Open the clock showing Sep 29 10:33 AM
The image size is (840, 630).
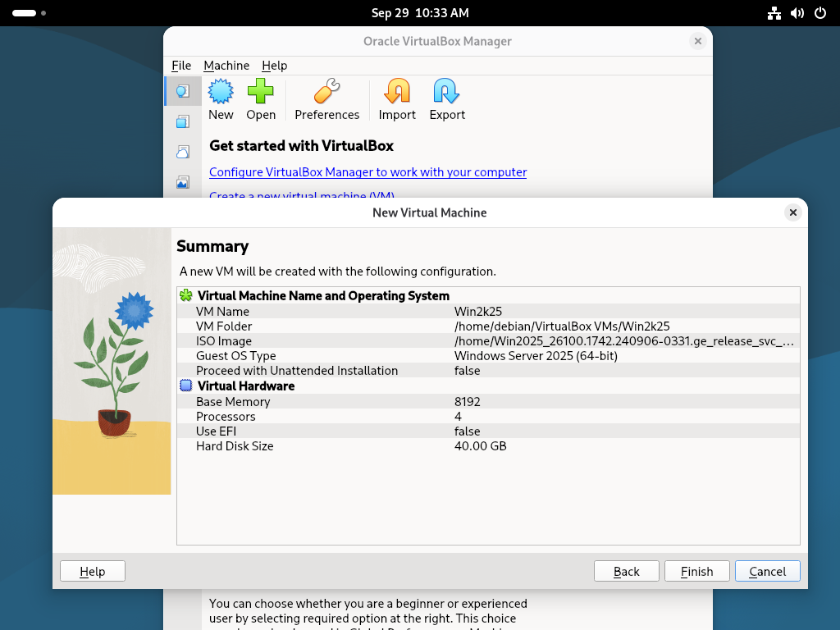click(x=420, y=13)
